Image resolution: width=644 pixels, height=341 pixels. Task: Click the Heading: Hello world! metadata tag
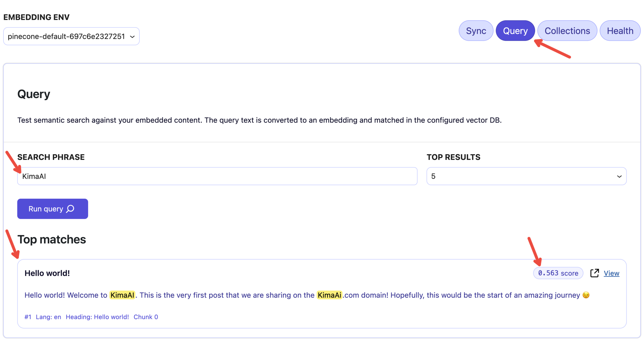pyautogui.click(x=97, y=317)
